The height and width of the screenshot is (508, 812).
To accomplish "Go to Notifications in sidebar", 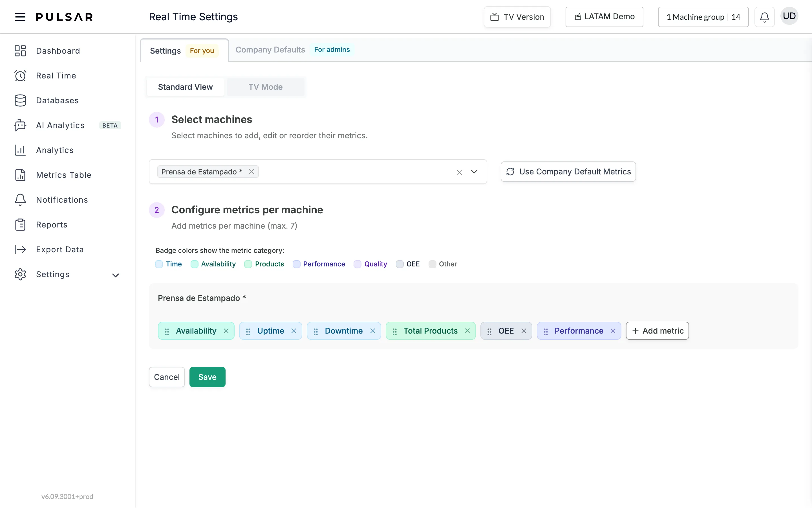I will pyautogui.click(x=62, y=200).
